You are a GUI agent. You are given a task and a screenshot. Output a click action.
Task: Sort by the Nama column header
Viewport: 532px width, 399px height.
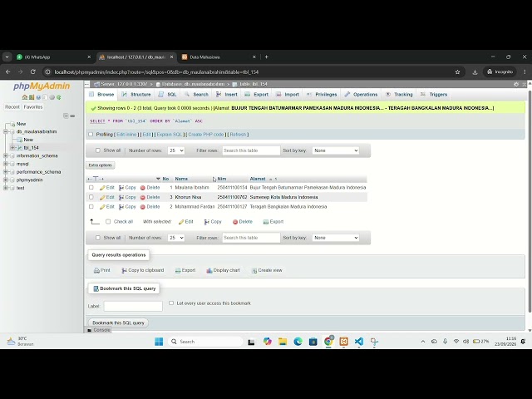181,179
